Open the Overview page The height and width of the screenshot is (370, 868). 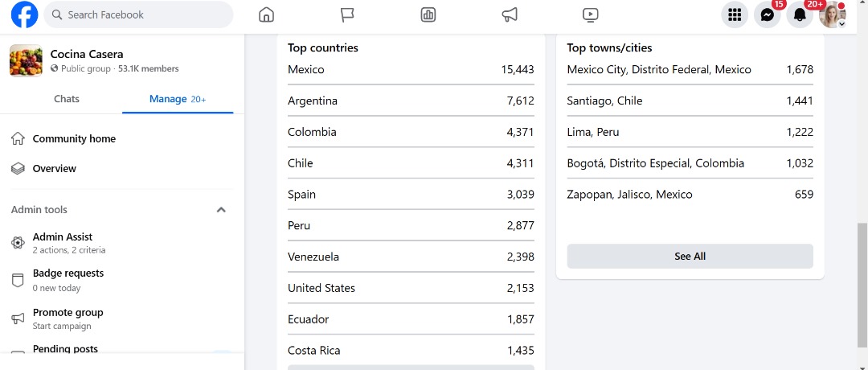[x=55, y=168]
